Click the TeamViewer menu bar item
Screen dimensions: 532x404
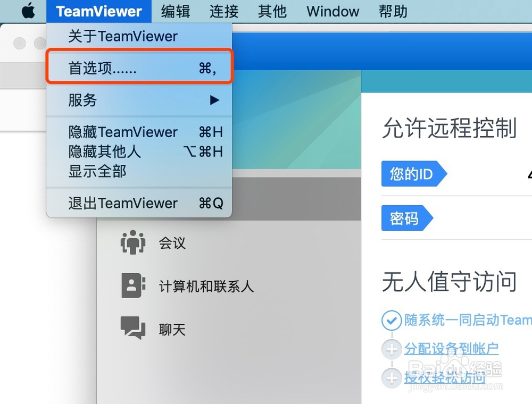coord(99,11)
